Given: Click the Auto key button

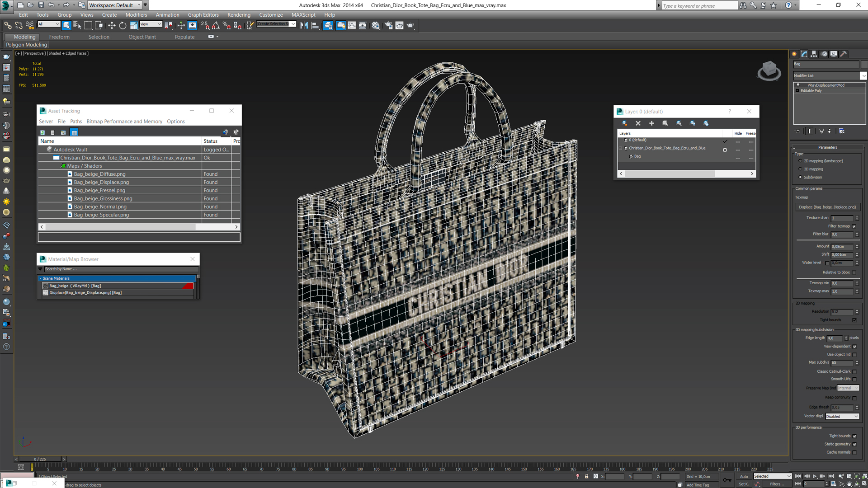Looking at the screenshot, I should point(744,476).
